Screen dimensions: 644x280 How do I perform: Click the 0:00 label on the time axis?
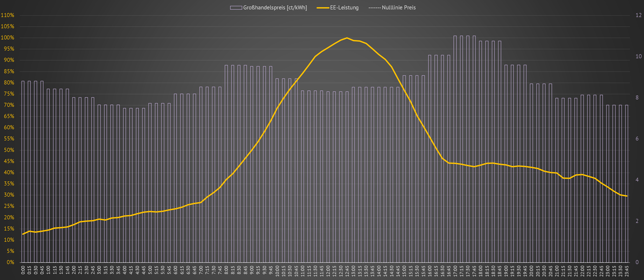tap(23, 270)
